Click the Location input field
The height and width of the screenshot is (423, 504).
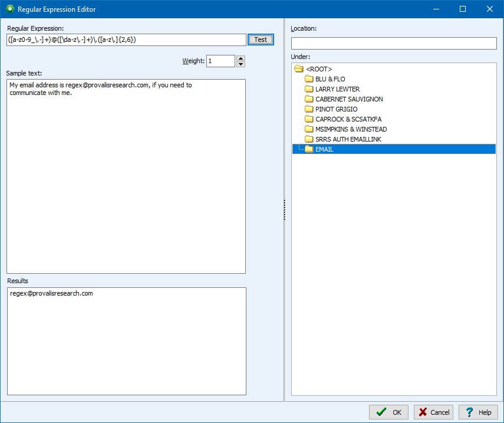point(394,44)
